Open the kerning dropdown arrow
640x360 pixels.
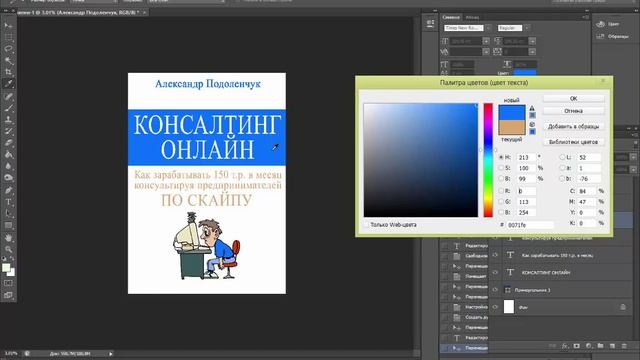pos(486,52)
